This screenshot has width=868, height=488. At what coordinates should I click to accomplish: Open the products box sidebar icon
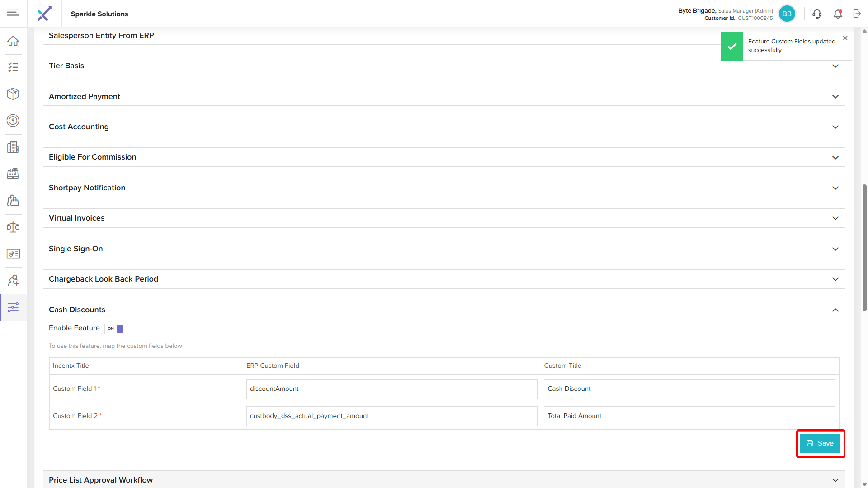(x=13, y=94)
